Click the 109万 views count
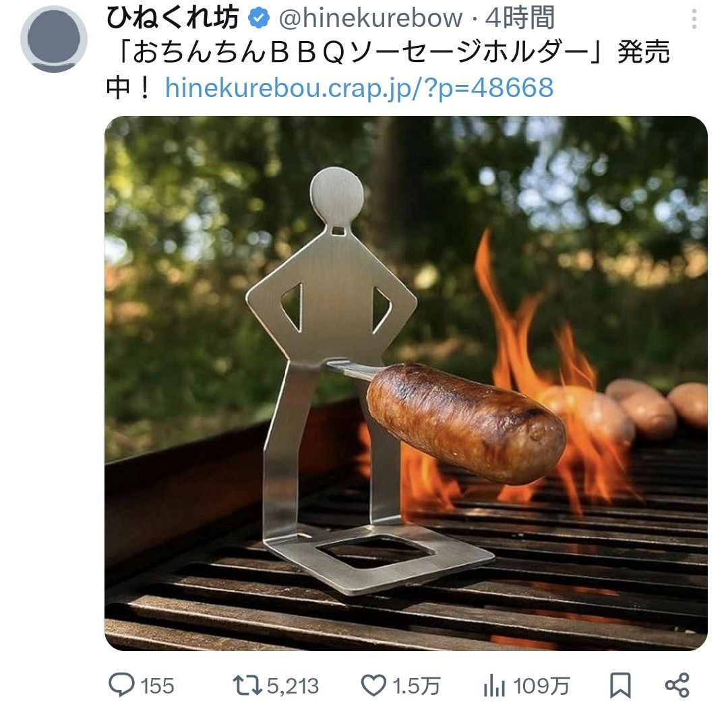728x707 pixels. tap(541, 686)
